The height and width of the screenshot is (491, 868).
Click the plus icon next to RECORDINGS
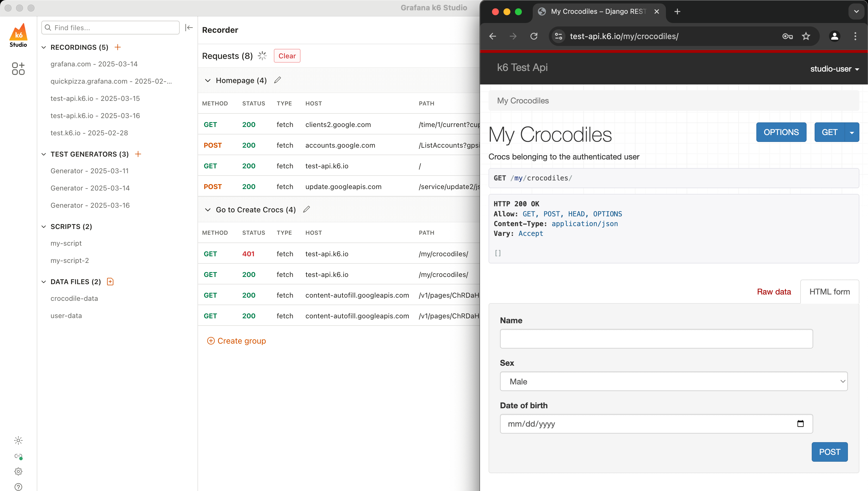point(118,47)
